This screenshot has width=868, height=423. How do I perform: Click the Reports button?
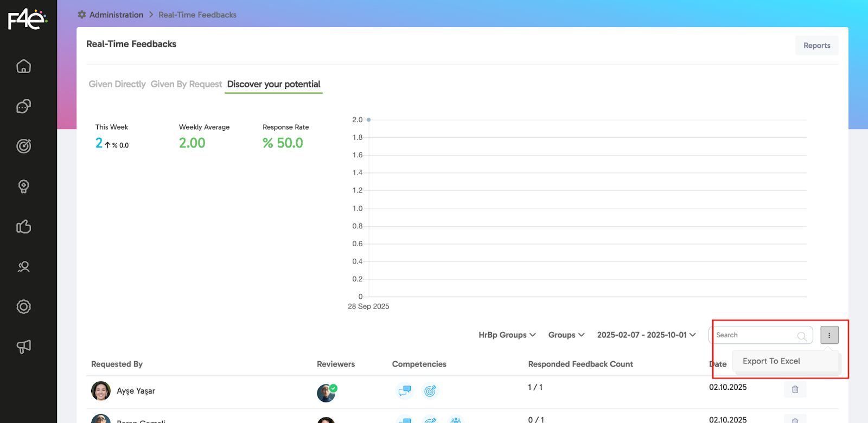click(816, 46)
